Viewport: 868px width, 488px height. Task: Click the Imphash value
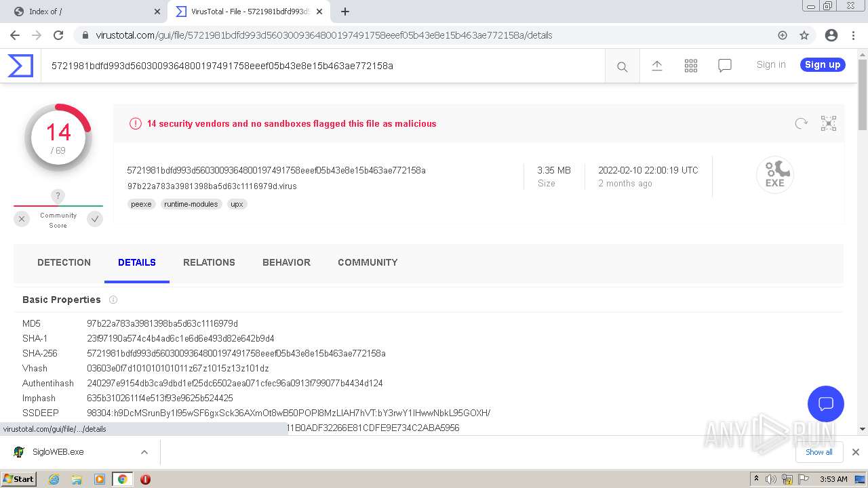tap(160, 398)
